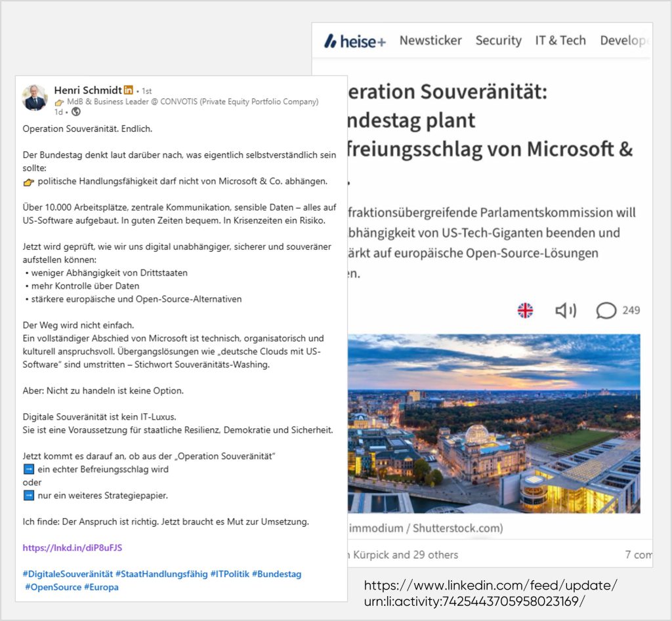
Task: Select the #DigitaleSouveränität hashtag
Action: point(66,573)
